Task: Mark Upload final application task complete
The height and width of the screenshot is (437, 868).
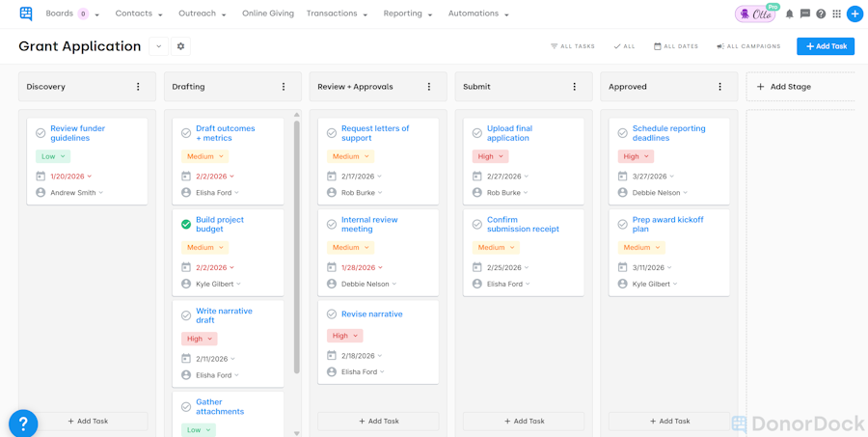Action: point(477,133)
